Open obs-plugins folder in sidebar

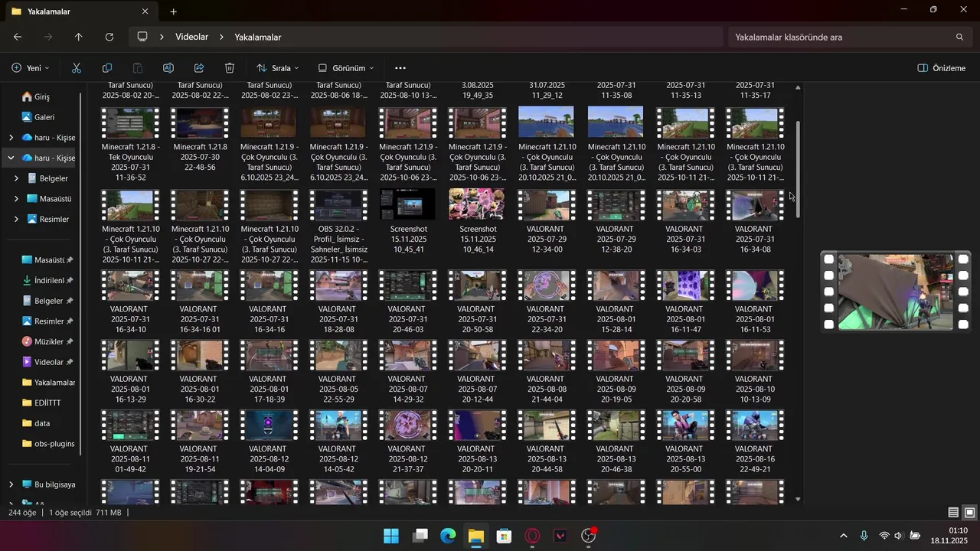click(x=49, y=443)
